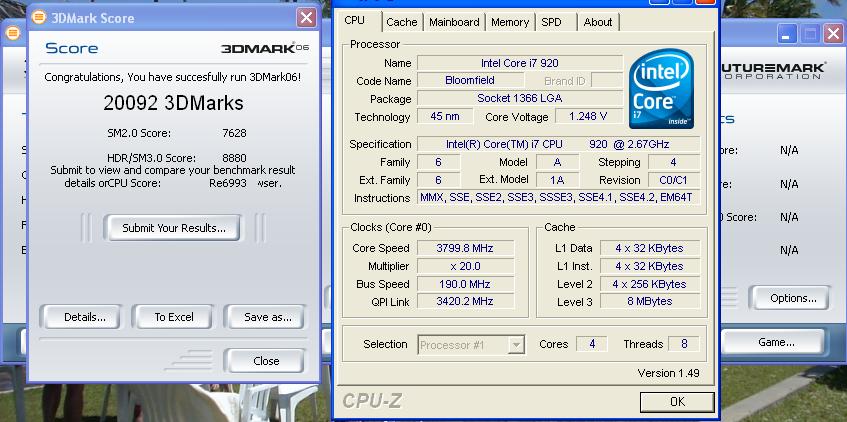Click the Stepping value 4
This screenshot has height=422, width=847.
(674, 162)
